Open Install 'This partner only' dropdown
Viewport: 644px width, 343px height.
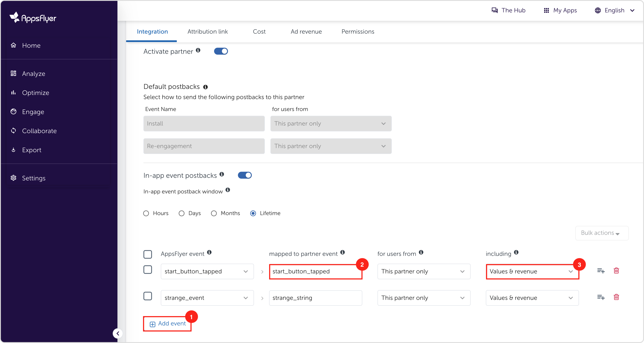click(x=331, y=123)
